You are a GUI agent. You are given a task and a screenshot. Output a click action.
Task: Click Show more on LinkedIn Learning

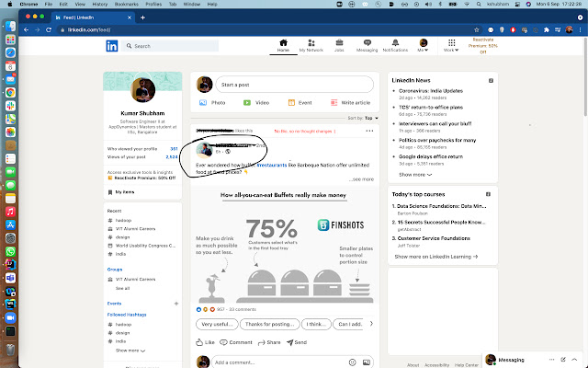436,257
